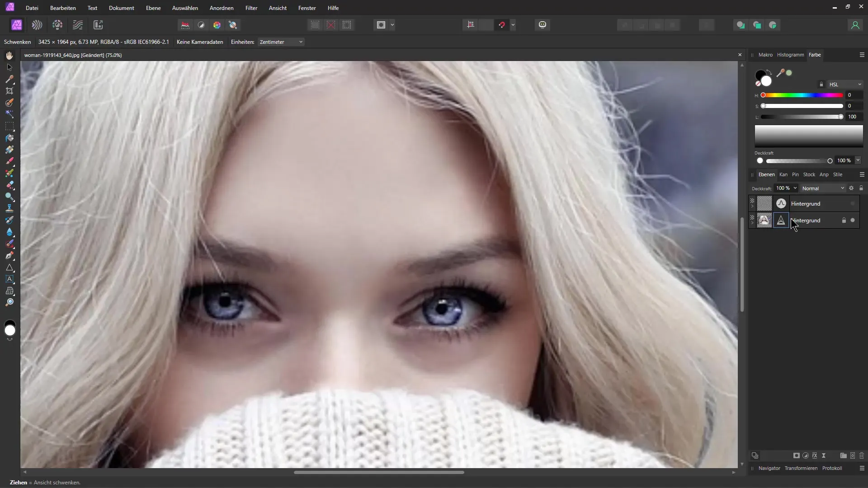The image size is (868, 488).
Task: Apply Auto Contrast from toolbar
Action: 201,25
